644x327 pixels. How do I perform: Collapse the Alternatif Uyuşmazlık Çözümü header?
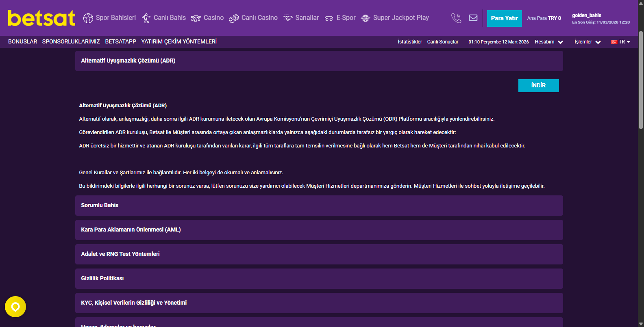click(319, 61)
